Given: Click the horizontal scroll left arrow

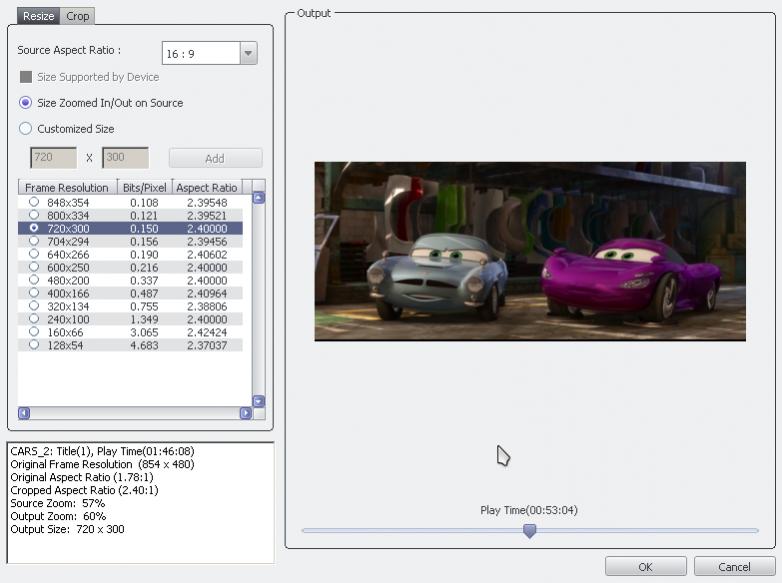Looking at the screenshot, I should [24, 413].
